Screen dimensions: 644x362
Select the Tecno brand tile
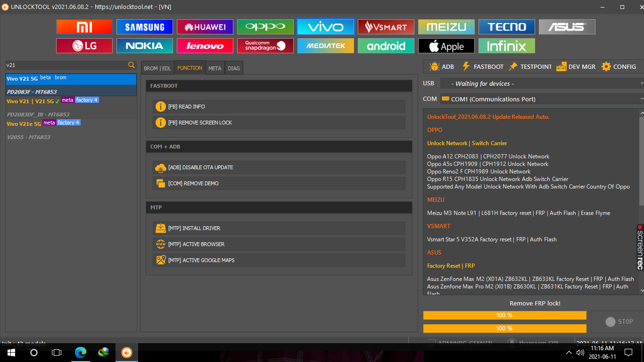(507, 27)
